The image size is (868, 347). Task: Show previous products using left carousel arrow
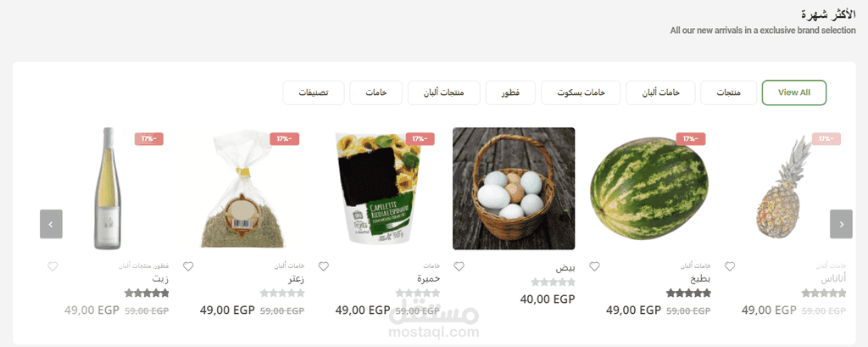pos(51,224)
